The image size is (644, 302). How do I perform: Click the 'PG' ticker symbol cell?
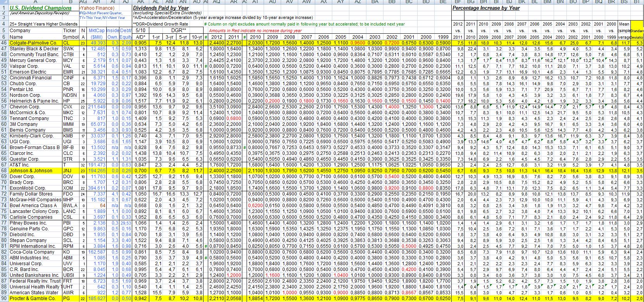70,299
